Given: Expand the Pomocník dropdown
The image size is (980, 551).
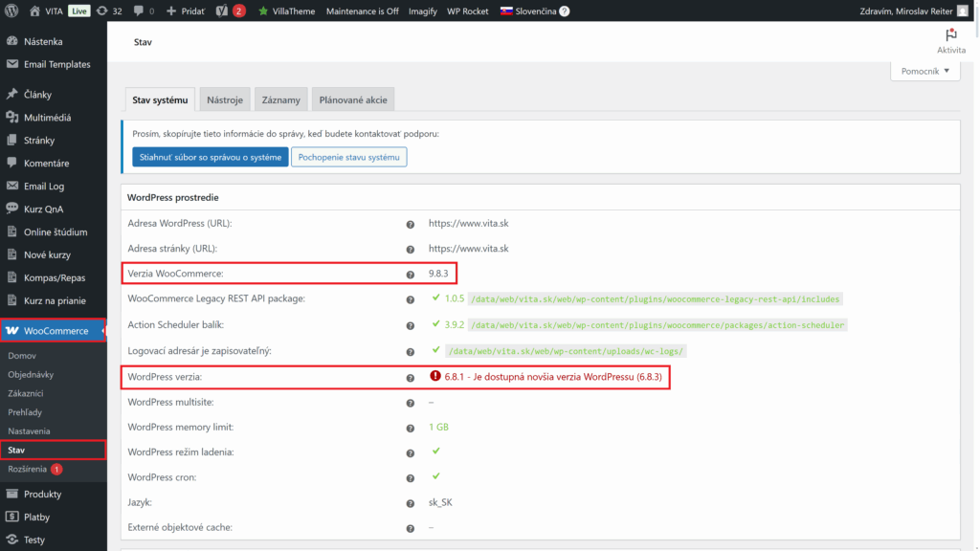Looking at the screenshot, I should tap(924, 70).
